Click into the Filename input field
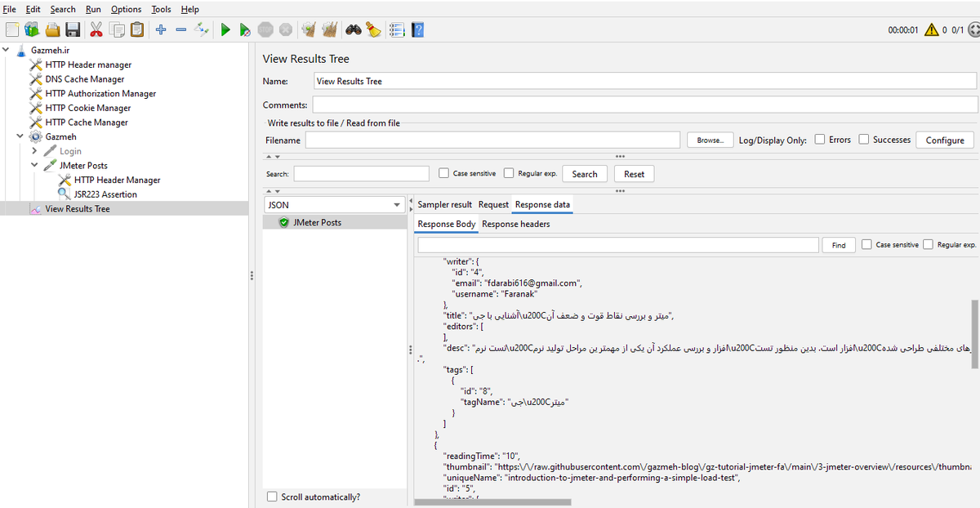The height and width of the screenshot is (508, 980). [492, 140]
